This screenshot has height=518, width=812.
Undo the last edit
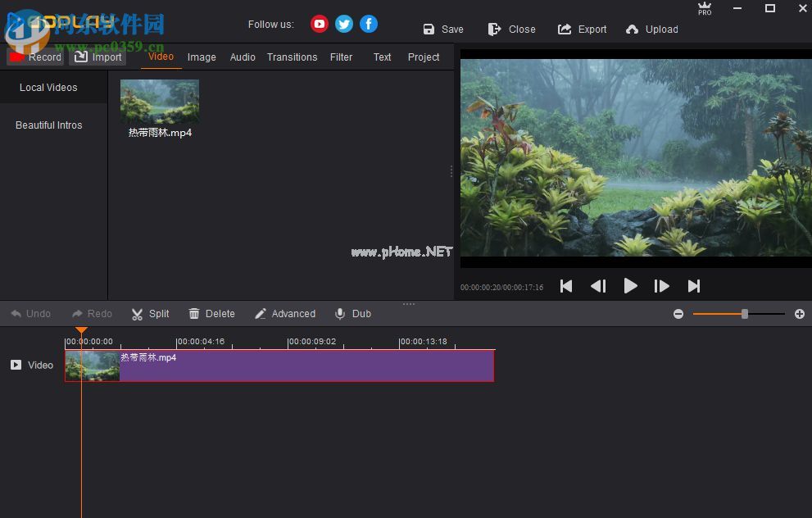30,314
